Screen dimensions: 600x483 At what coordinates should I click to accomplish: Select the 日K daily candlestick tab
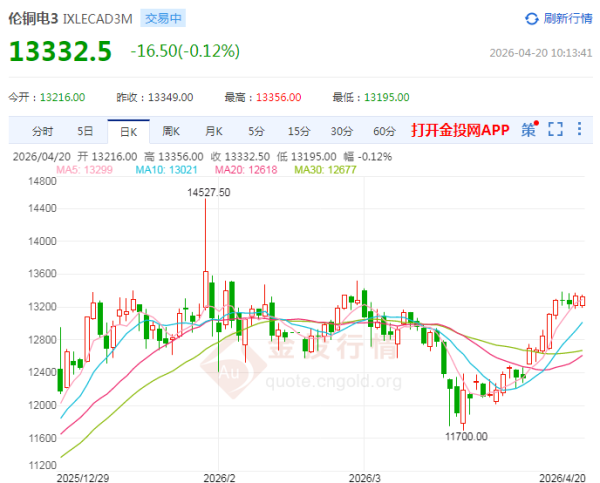pos(129,132)
